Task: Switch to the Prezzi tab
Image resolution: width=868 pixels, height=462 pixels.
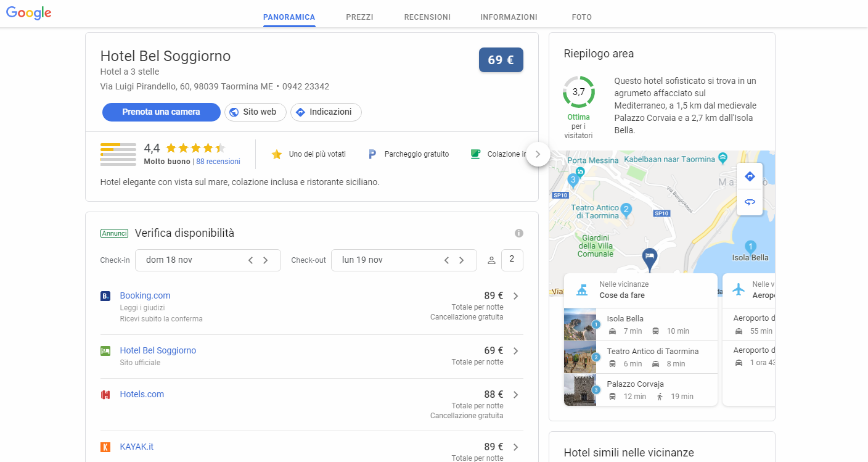Action: tap(359, 17)
